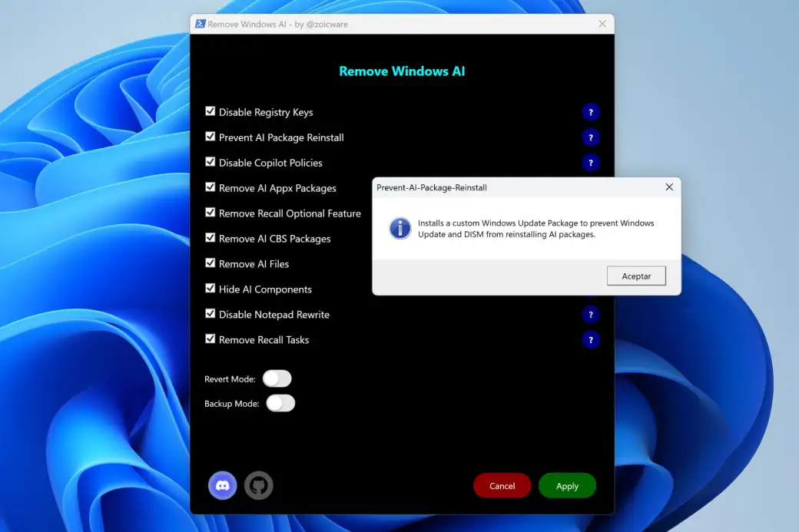Click the app icon in the title bar
Viewport: 799px width, 532px height.
point(201,24)
